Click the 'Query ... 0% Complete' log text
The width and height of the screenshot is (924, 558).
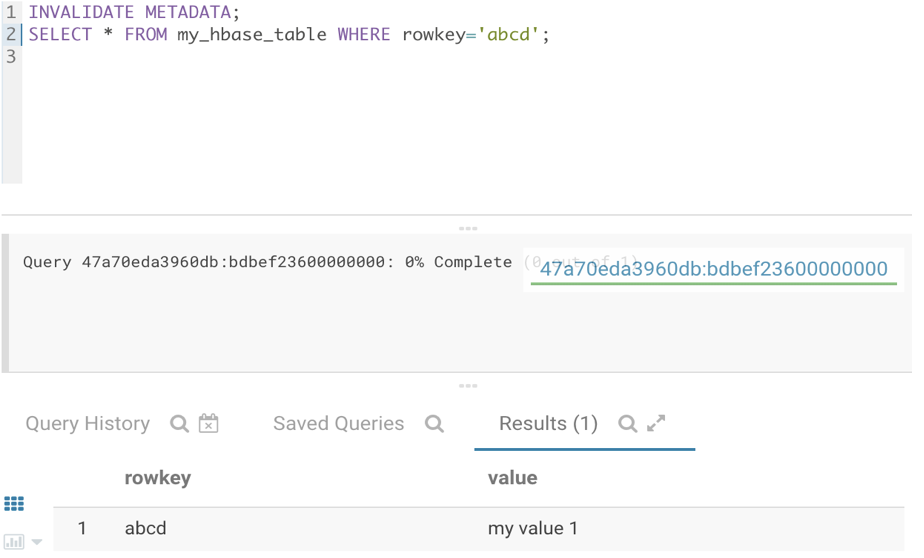click(268, 262)
